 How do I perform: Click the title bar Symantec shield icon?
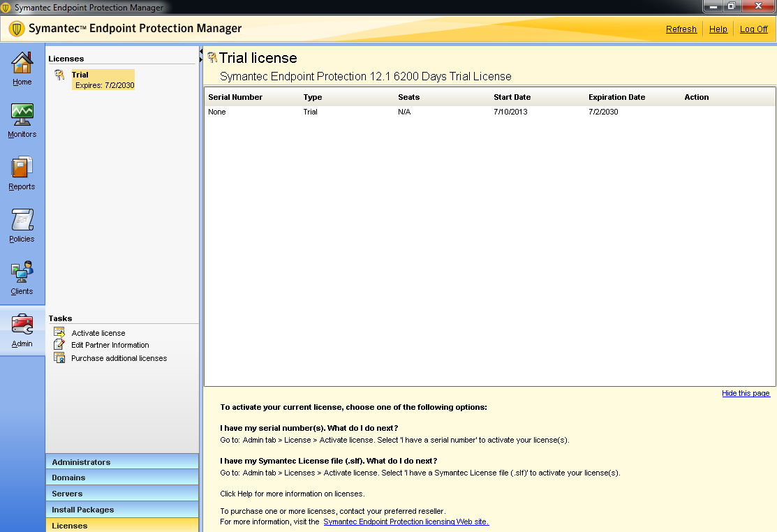(6, 8)
